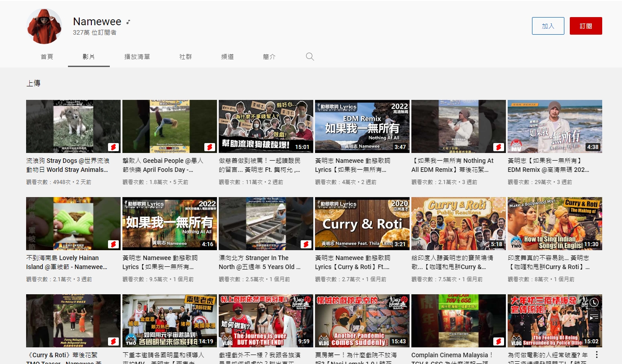
Task: Open the 如果我一無所有 lyrics thumbnail lasting 3:47
Action: click(362, 126)
